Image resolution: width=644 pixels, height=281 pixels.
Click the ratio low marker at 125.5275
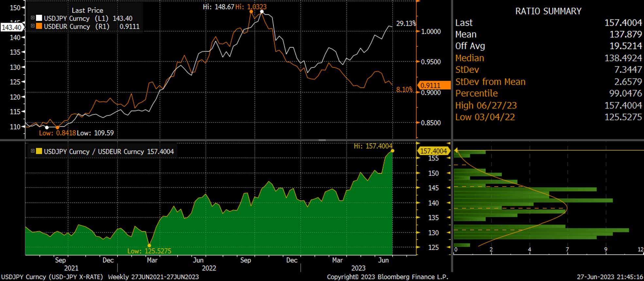[x=149, y=245]
